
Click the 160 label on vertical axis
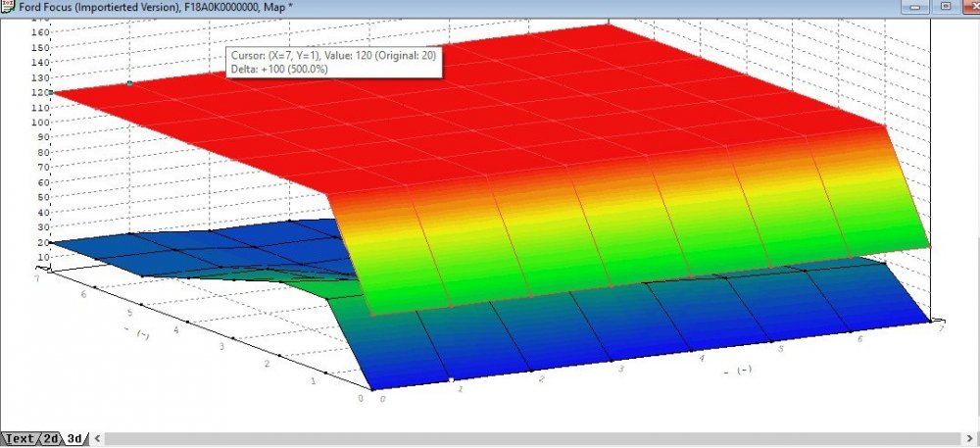39,32
